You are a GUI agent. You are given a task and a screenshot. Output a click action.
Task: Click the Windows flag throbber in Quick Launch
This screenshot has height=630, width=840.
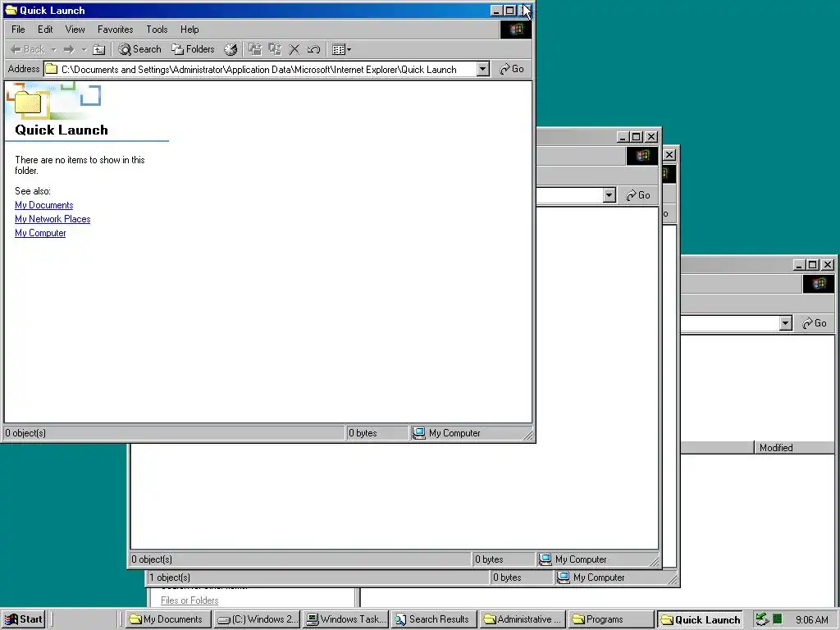[516, 30]
